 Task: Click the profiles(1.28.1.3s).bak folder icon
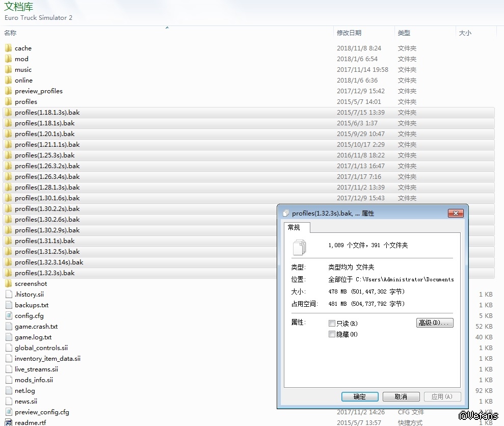click(x=8, y=188)
